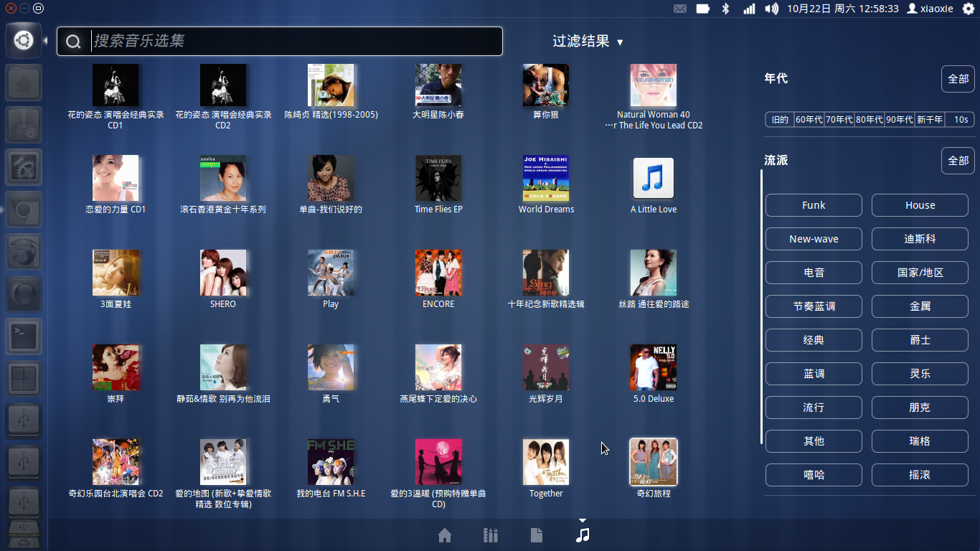Open the 花的姿态 演唱会经典实录 CD1 album cover

tap(116, 85)
